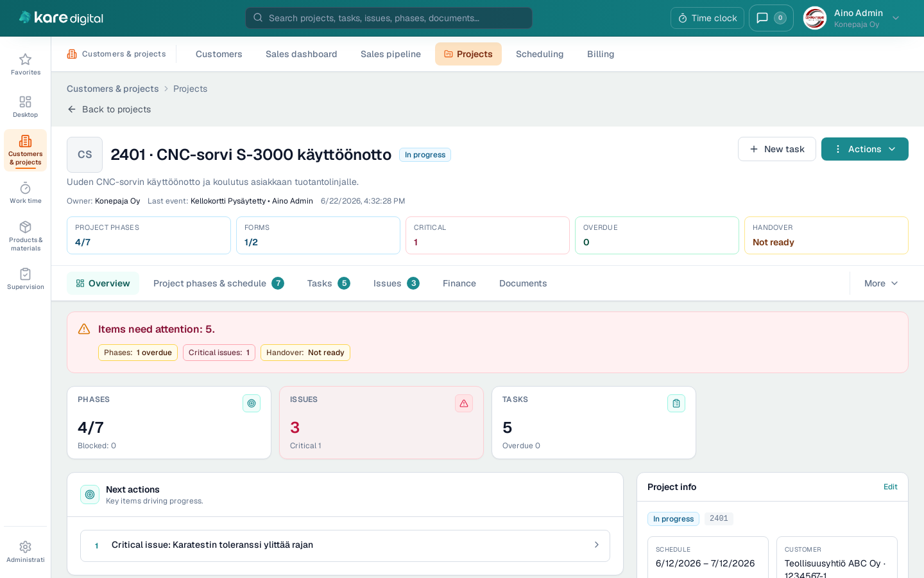Screen dimensions: 924x578
Task: Click the Handover Not ready stat card
Action: point(826,235)
